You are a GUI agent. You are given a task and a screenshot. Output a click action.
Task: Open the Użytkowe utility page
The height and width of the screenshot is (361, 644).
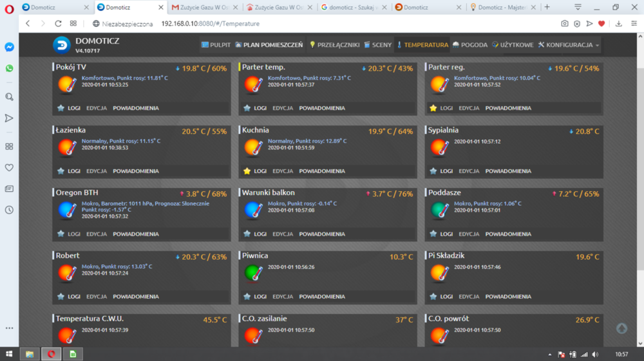[513, 44]
